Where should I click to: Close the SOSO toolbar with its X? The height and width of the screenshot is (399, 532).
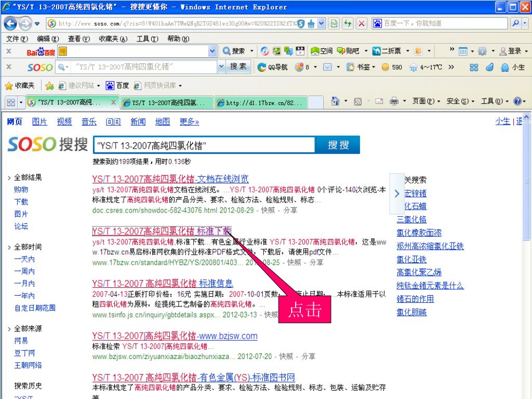pyautogui.click(x=9, y=66)
